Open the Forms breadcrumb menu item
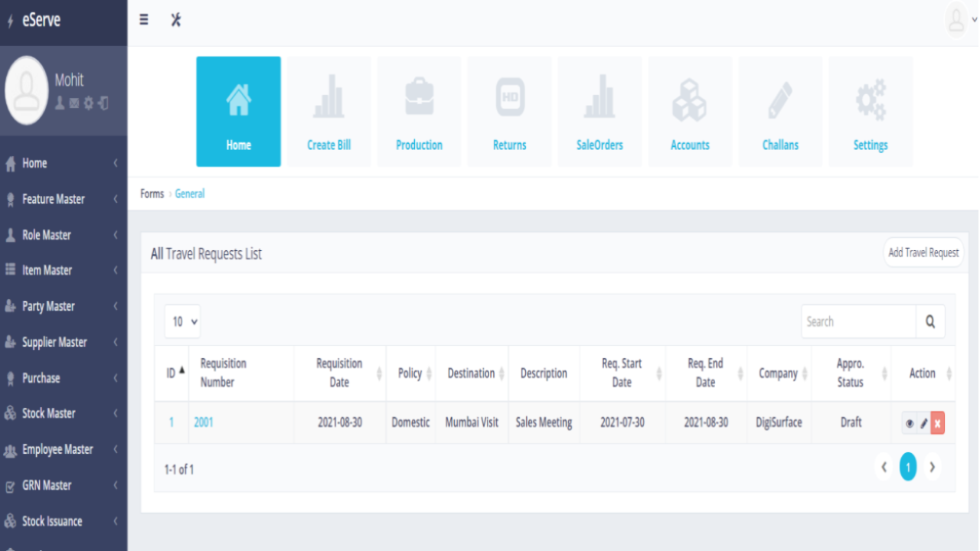This screenshot has height=551, width=980. [152, 194]
